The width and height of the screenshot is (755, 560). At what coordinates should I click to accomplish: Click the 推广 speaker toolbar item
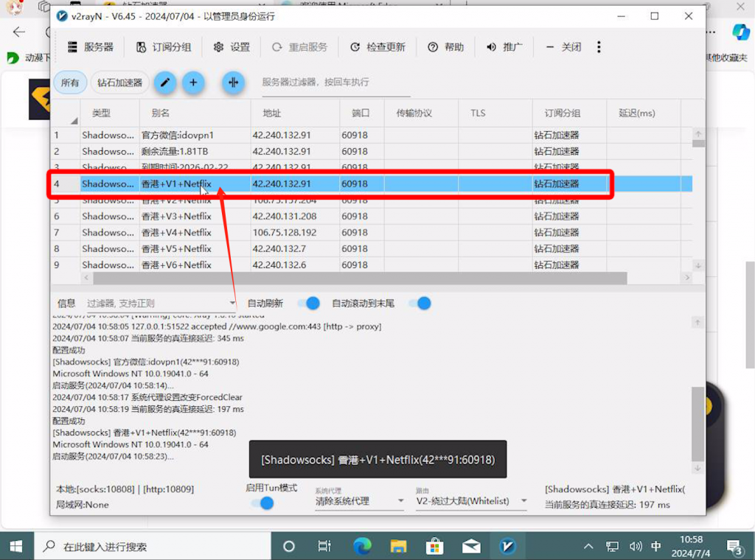point(504,47)
